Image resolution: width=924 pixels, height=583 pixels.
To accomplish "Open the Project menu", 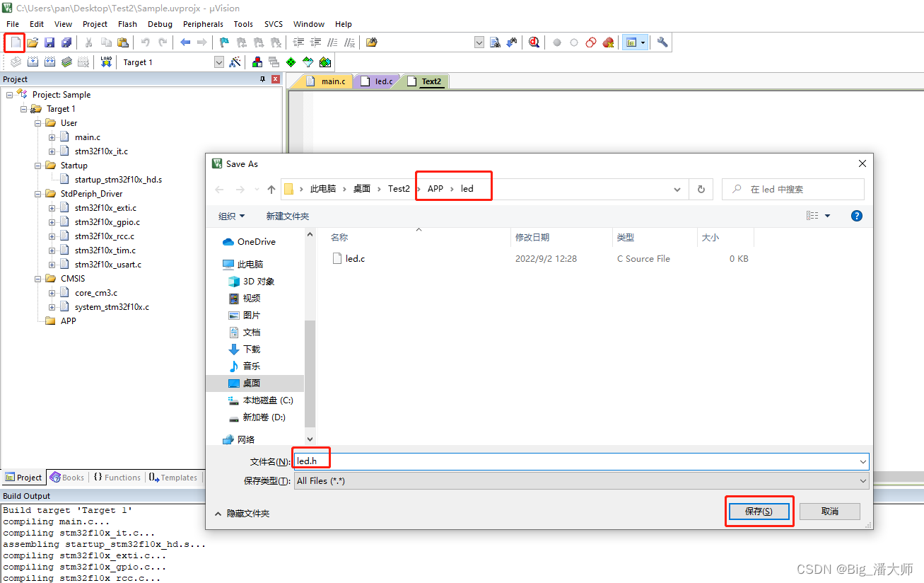I will (95, 24).
